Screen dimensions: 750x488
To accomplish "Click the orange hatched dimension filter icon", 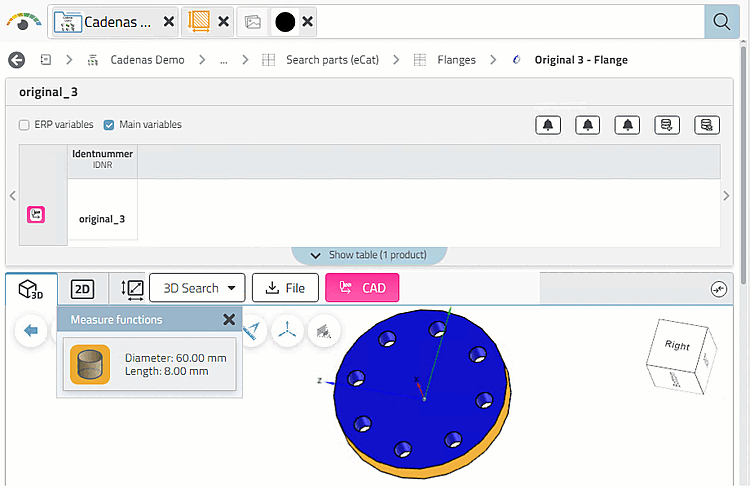I will 199,22.
